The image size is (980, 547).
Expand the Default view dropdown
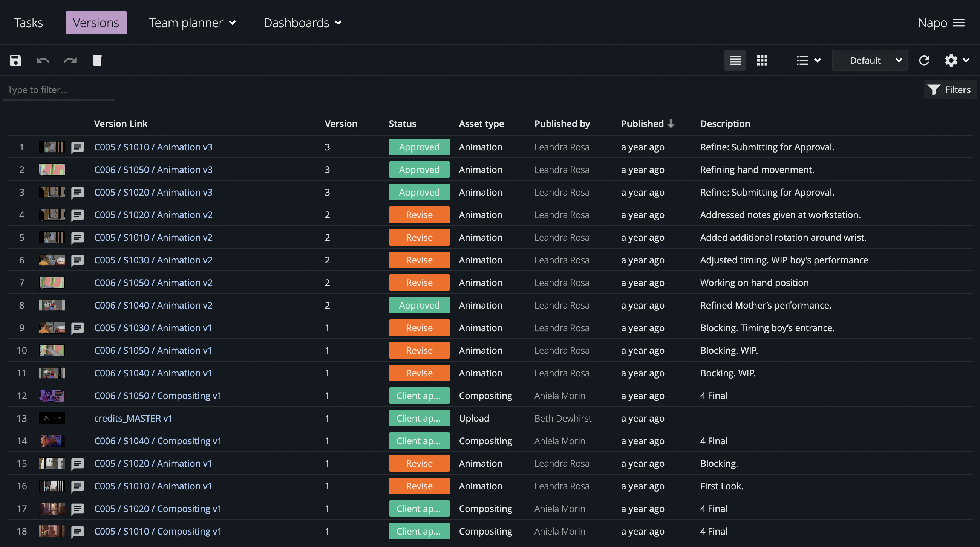870,60
